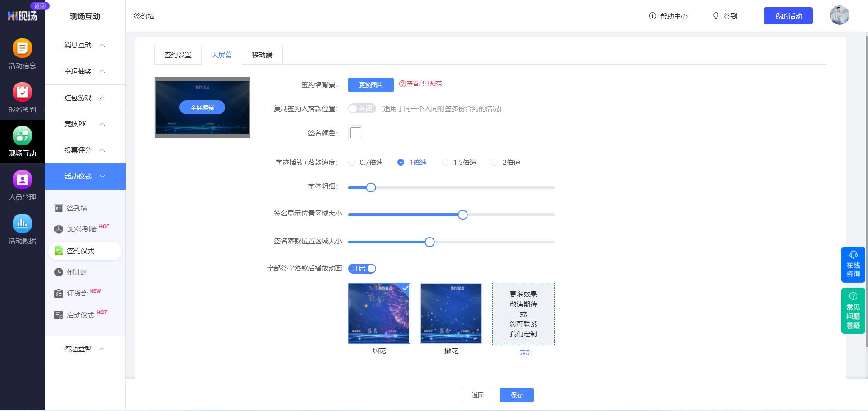
Task: Open 常见问题答疑 floating panel
Action: pyautogui.click(x=853, y=311)
